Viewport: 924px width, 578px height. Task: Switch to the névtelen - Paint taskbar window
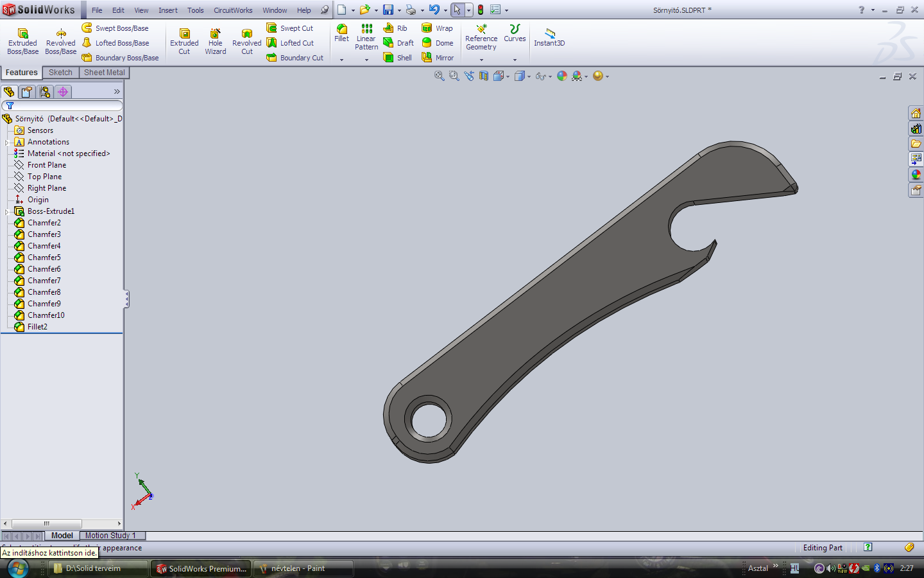pyautogui.click(x=304, y=568)
